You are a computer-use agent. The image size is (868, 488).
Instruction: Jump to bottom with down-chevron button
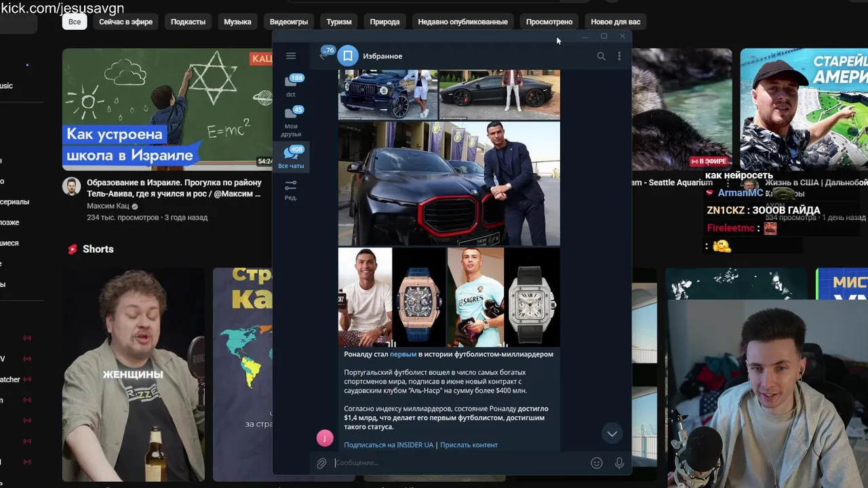(612, 434)
